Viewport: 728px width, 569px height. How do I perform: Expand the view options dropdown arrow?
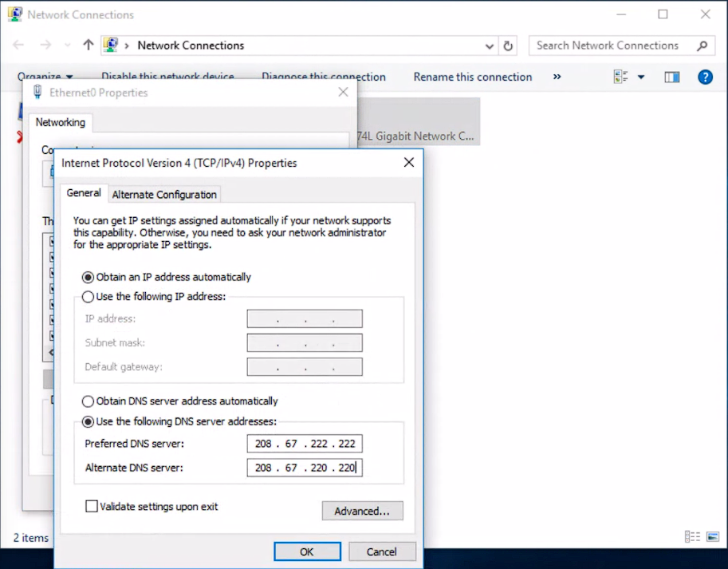[641, 77]
